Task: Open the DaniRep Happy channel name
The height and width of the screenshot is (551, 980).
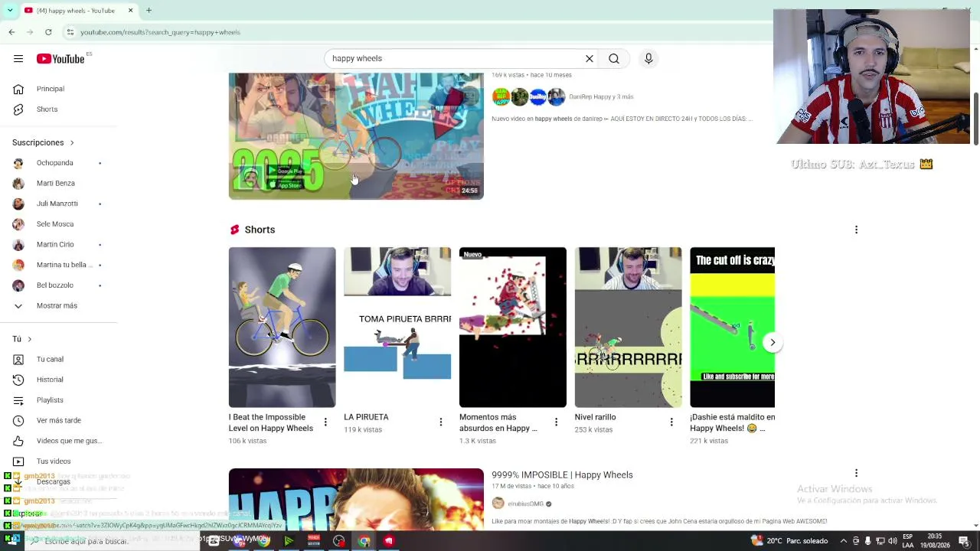Action: tap(601, 97)
